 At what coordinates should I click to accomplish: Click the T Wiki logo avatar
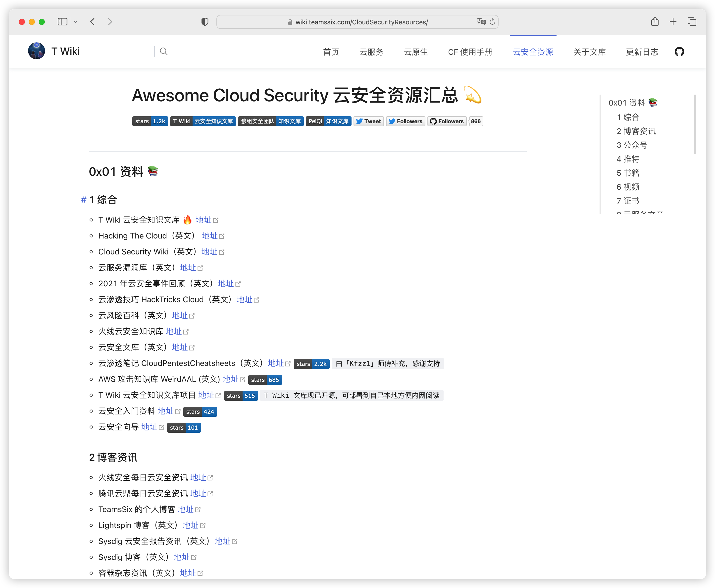pos(37,51)
